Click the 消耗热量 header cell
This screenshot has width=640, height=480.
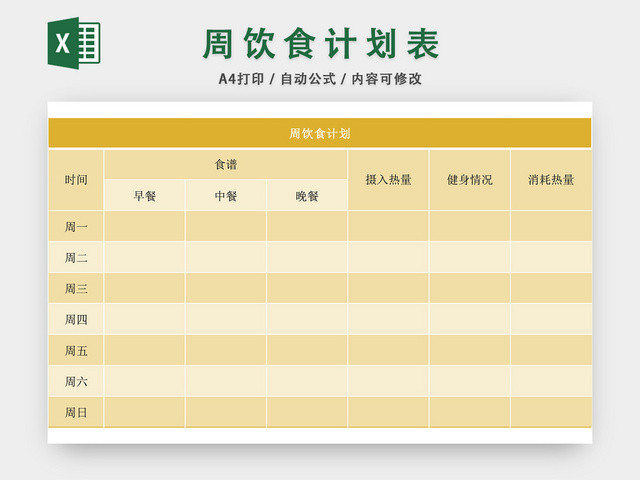coord(551,180)
